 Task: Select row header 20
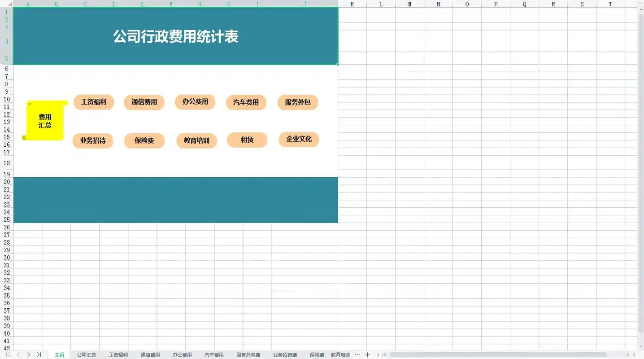click(x=7, y=181)
